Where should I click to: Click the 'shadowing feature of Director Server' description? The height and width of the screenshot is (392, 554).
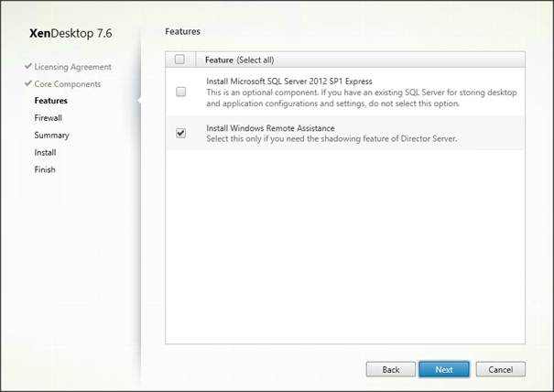coord(331,138)
